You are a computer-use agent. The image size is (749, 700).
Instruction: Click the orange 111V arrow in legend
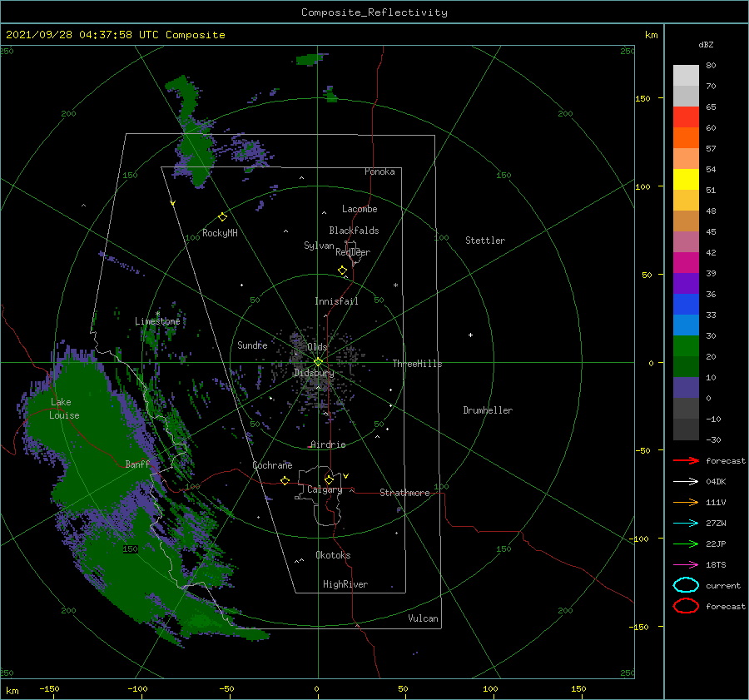pos(686,502)
